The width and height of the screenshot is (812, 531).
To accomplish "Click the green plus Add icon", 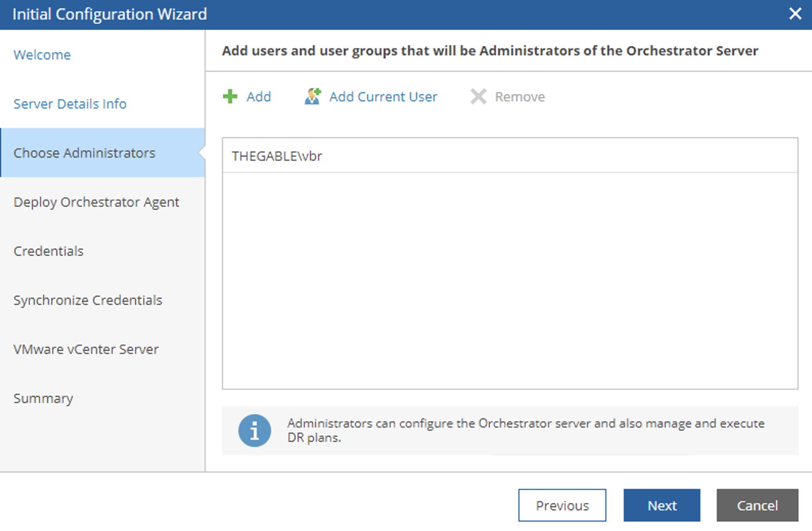I will point(230,96).
